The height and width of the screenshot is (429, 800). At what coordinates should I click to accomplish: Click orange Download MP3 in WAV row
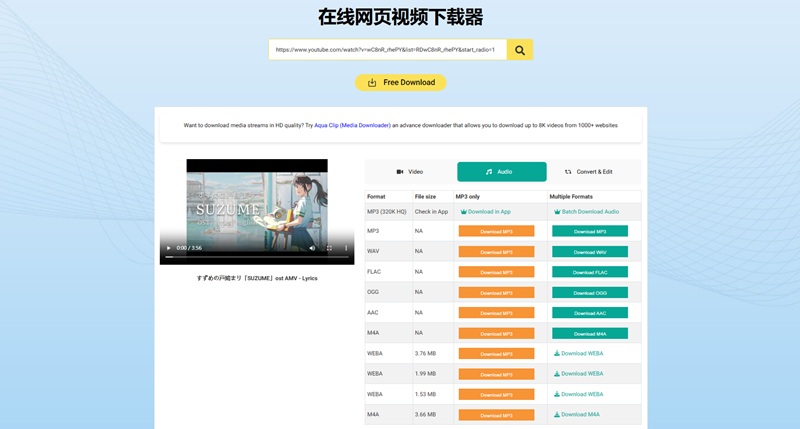[496, 251]
